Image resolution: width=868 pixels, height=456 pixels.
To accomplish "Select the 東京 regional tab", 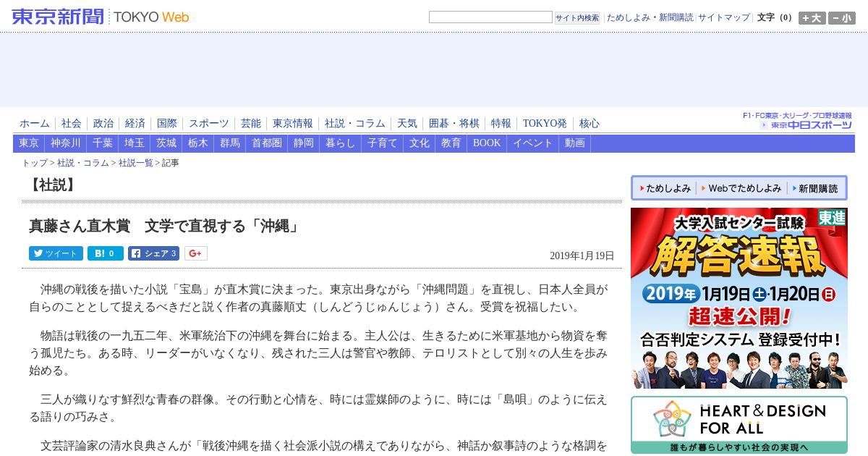I will point(29,143).
